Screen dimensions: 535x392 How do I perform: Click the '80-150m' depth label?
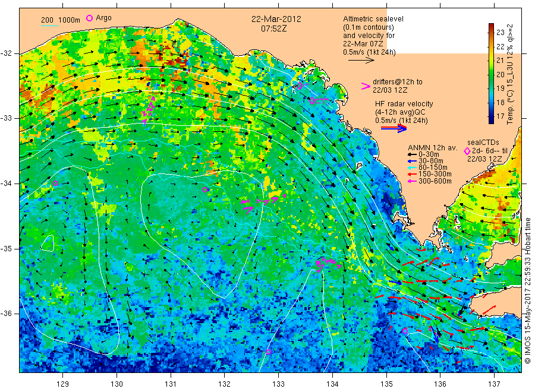click(433, 167)
